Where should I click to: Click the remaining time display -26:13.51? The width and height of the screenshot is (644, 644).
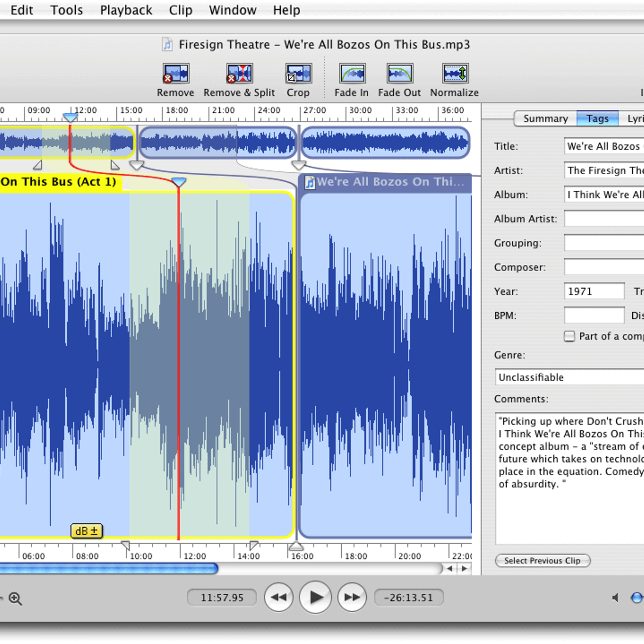point(409,598)
